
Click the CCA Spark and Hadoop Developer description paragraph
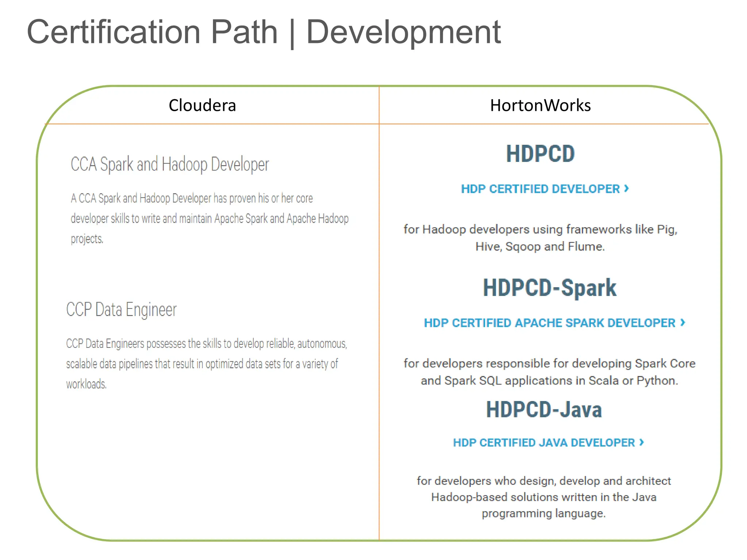210,218
